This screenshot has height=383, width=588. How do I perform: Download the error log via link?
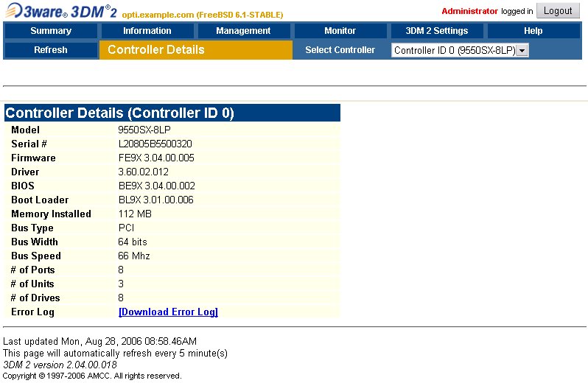click(168, 312)
